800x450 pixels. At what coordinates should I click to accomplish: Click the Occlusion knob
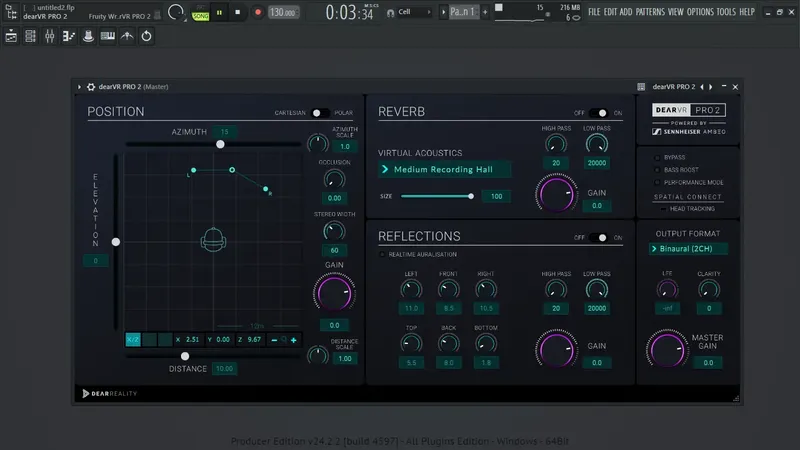coord(334,179)
